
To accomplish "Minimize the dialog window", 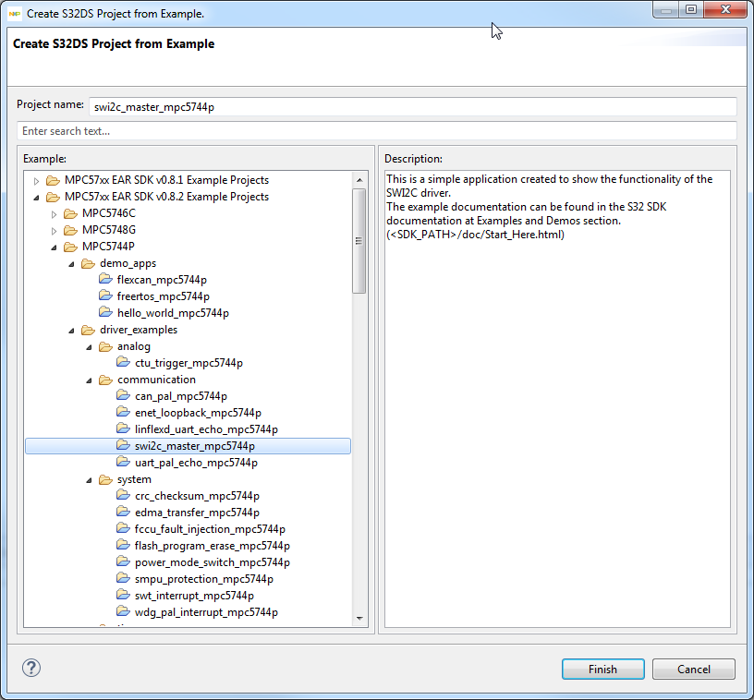I will tap(666, 9).
